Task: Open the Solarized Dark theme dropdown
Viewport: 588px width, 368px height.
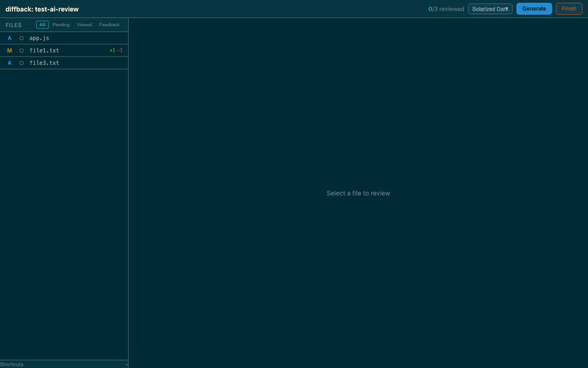Action: [490, 8]
